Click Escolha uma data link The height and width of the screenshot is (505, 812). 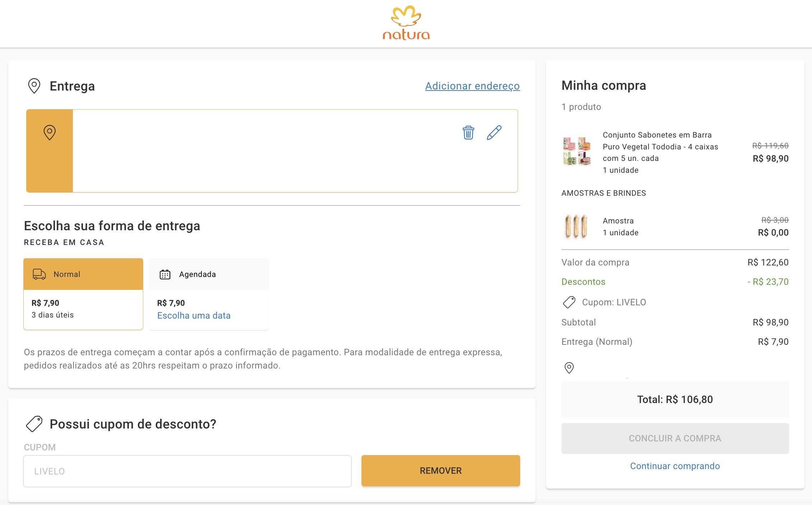pyautogui.click(x=194, y=315)
